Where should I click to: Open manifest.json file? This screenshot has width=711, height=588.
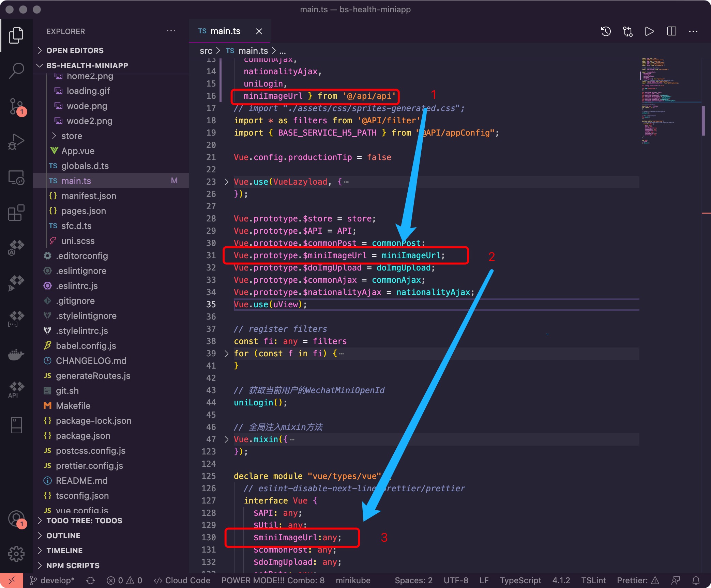(x=89, y=196)
